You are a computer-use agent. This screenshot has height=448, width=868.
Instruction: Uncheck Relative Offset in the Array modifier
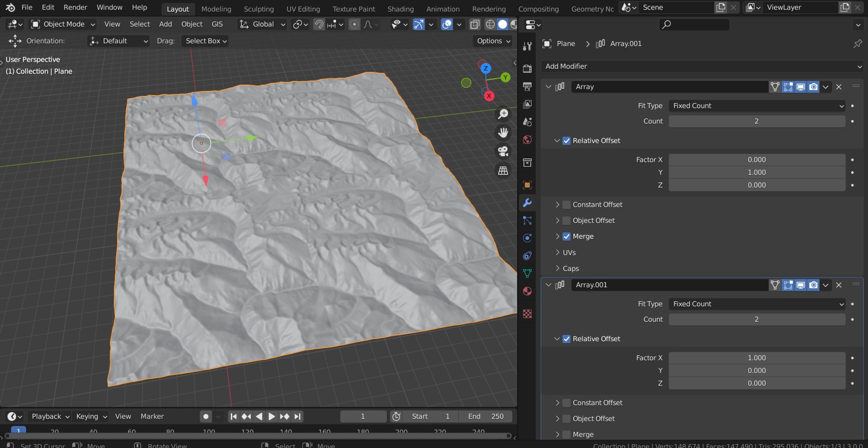click(x=566, y=141)
